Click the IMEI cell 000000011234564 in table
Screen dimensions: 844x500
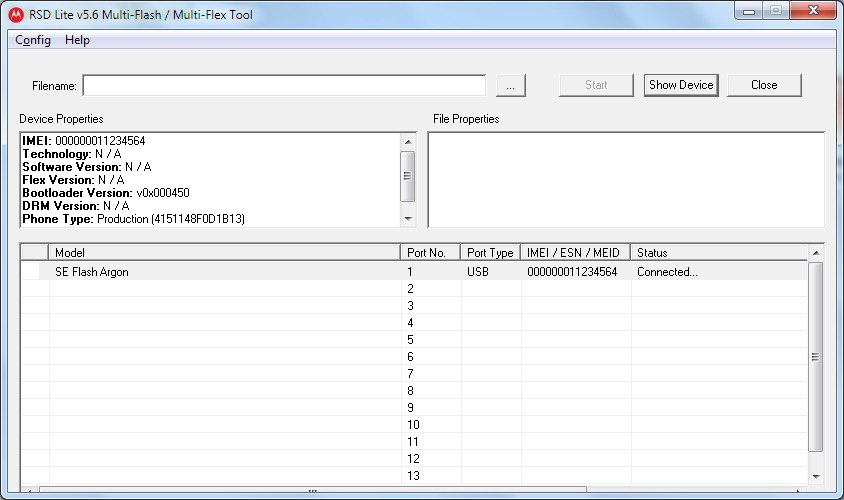point(575,272)
